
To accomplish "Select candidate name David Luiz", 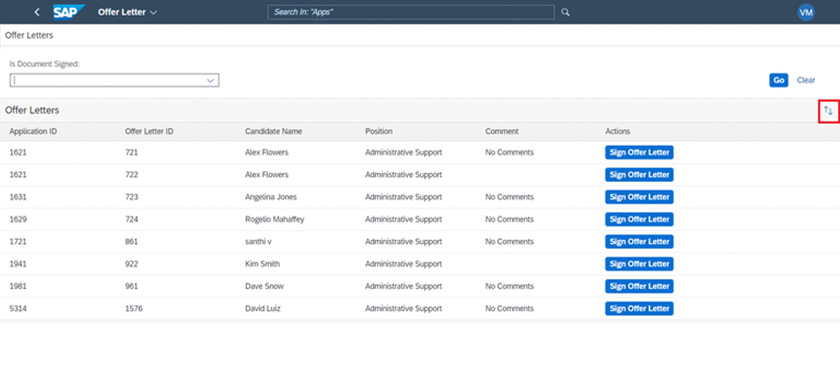I will [262, 309].
